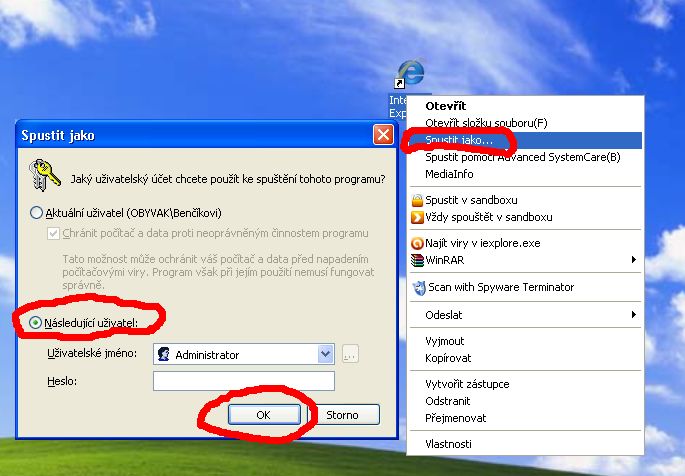Click the keys icon in Spustit jako dialog
Viewport: 685px width, 476px height.
point(45,175)
